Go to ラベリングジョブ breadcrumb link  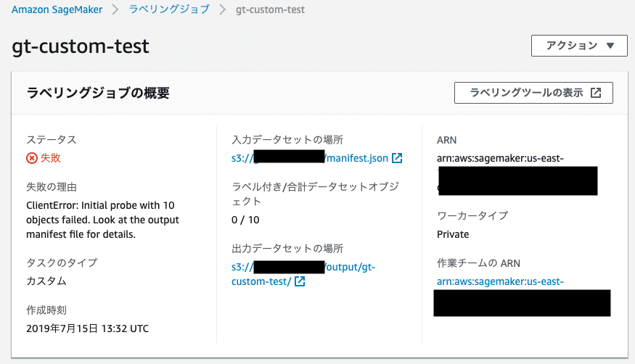(169, 9)
